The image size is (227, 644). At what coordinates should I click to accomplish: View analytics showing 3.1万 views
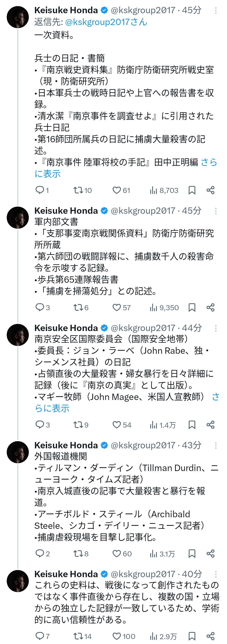click(x=162, y=554)
